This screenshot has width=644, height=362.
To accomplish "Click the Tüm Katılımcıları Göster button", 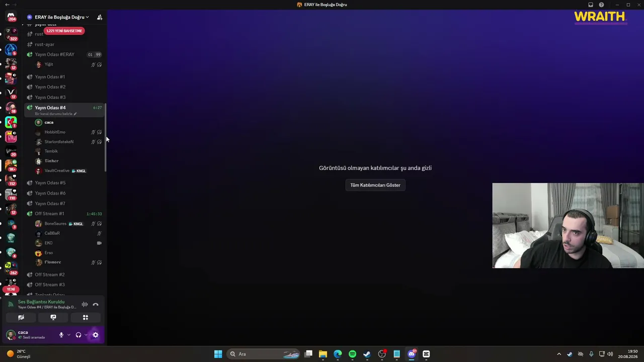I will 375,185.
